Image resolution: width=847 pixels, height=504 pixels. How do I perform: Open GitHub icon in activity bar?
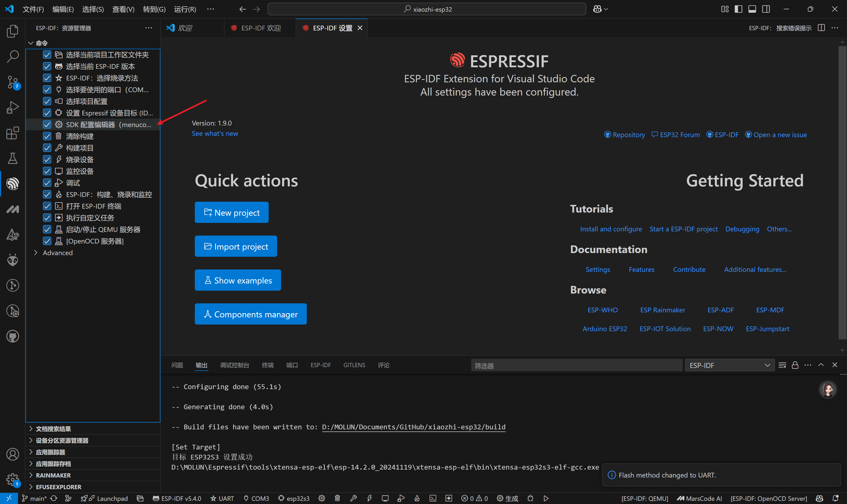pyautogui.click(x=12, y=336)
